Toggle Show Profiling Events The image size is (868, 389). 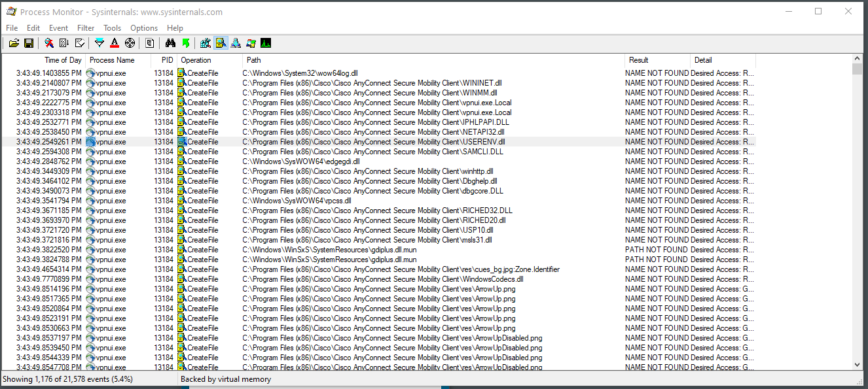coord(266,43)
